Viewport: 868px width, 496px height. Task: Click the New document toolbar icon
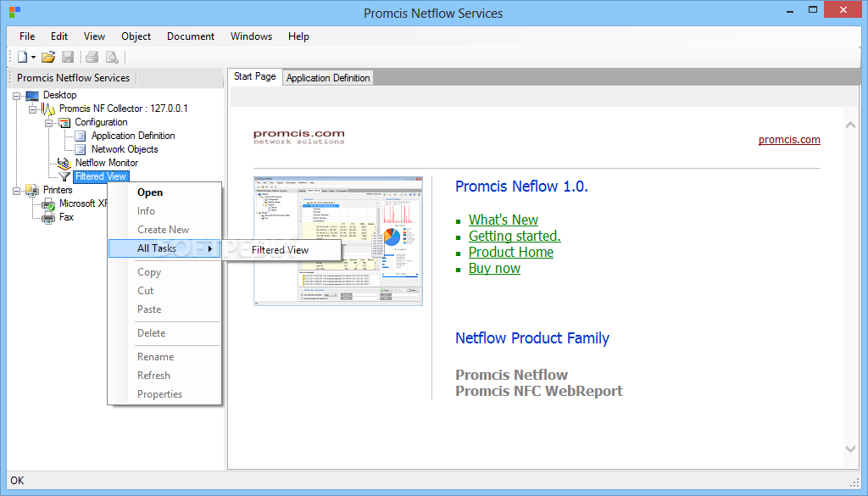coord(22,57)
